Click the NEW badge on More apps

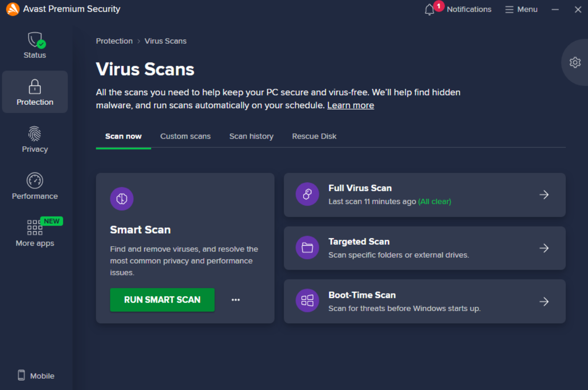(52, 221)
